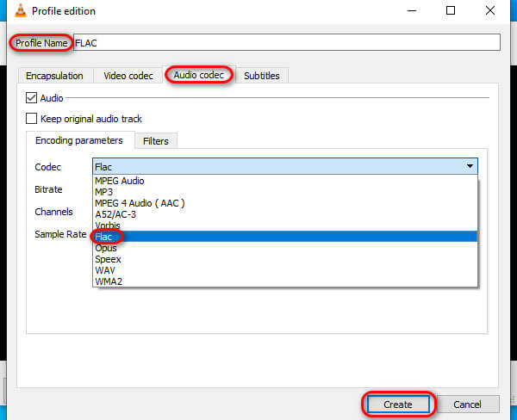Enable the Keep original audio track checkbox
517x420 pixels.
(x=32, y=119)
